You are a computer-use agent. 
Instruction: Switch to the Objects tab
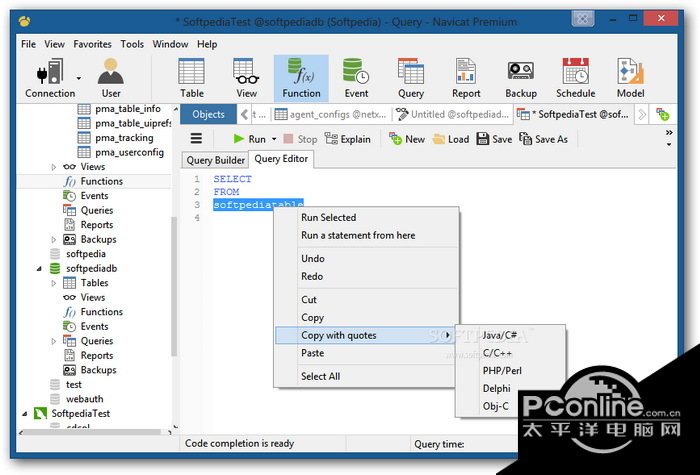click(x=208, y=114)
